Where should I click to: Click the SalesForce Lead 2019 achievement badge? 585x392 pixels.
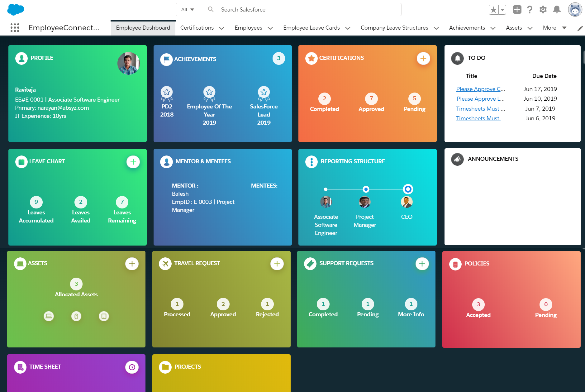tap(264, 93)
